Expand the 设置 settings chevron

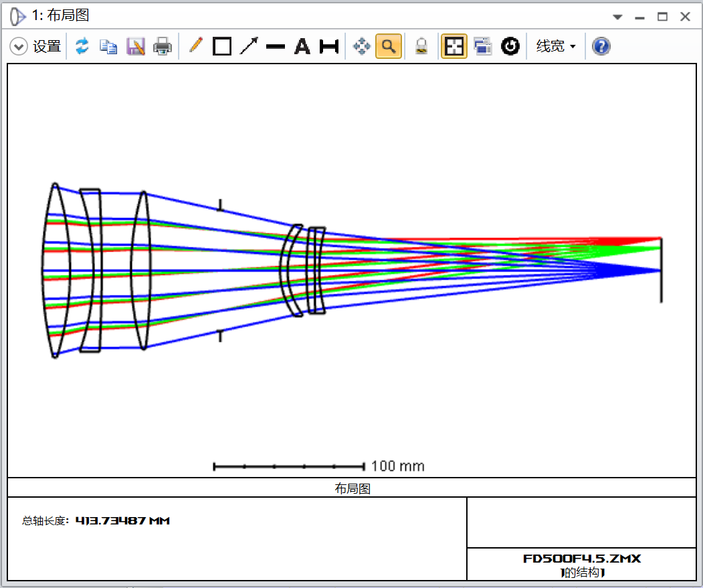(19, 46)
